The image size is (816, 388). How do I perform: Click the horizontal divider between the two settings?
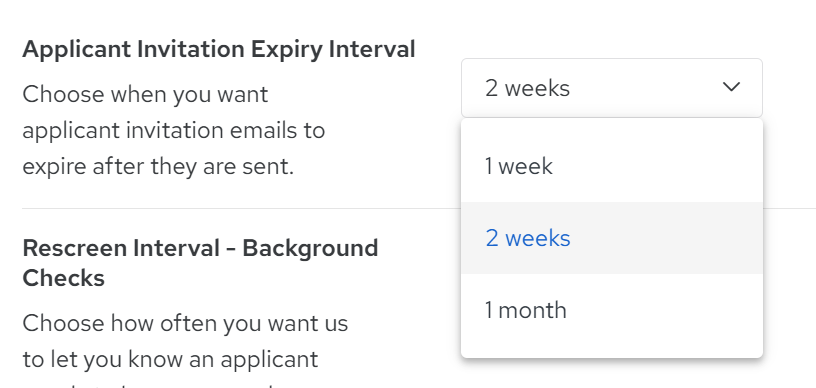coord(241,208)
